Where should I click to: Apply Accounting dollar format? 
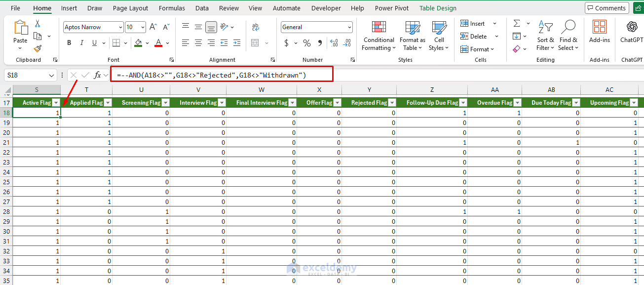coord(286,43)
